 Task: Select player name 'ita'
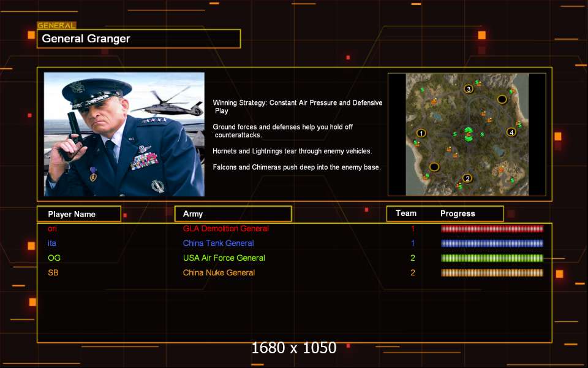point(51,243)
